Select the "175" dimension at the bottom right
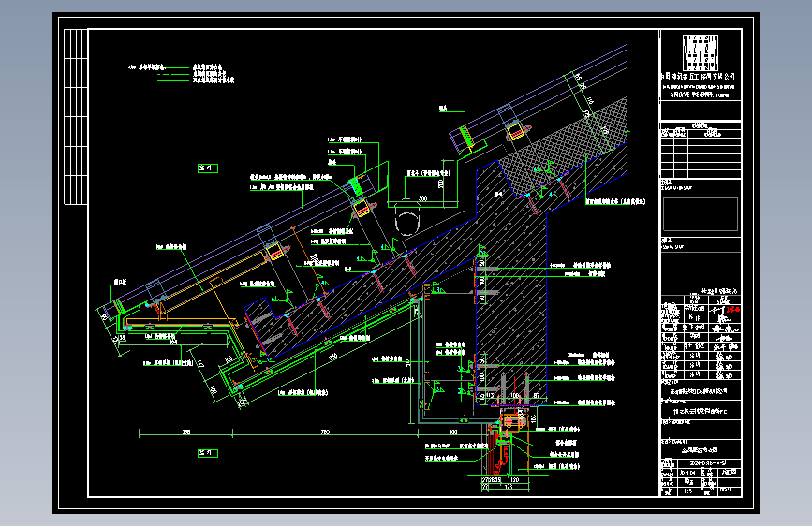This screenshot has width=812, height=526. (x=508, y=487)
